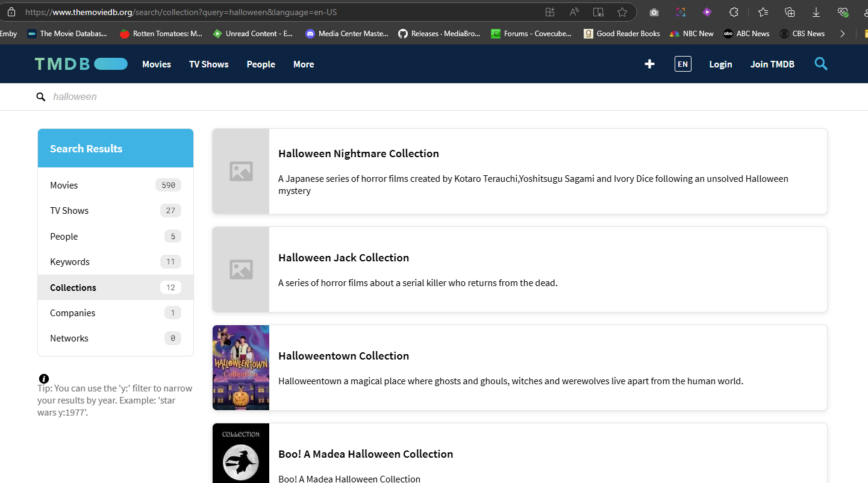This screenshot has height=483, width=868.
Task: Switch to the TV Shows search results
Action: 69,211
